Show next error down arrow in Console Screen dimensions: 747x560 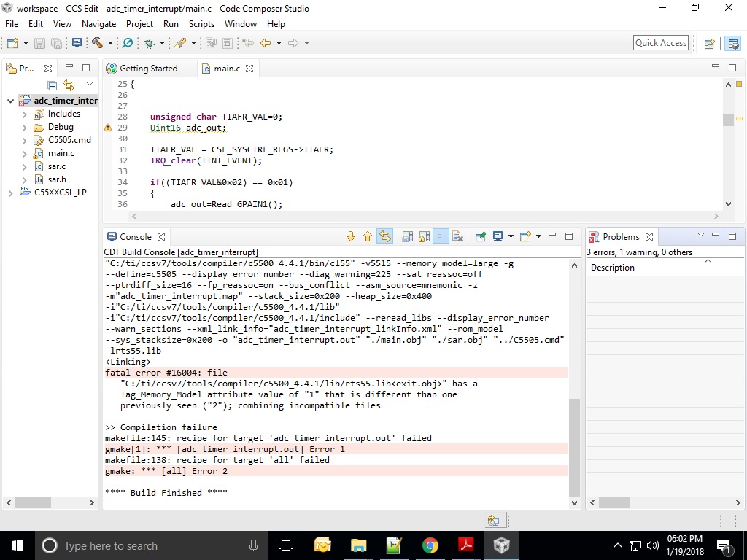pos(351,237)
